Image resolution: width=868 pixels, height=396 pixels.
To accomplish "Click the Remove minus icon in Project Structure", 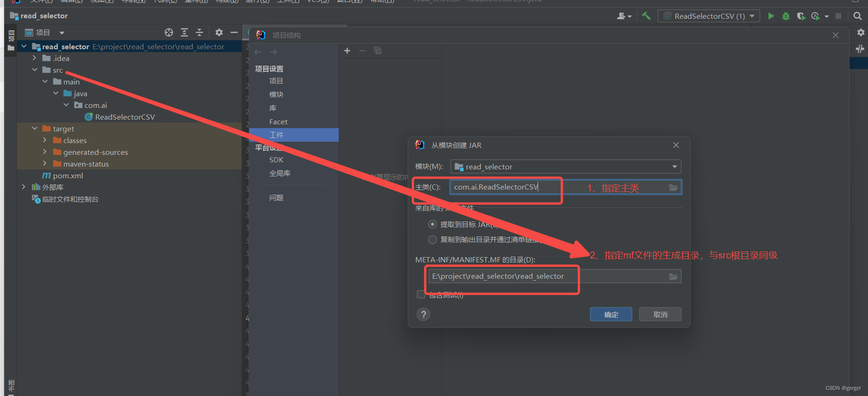I will pyautogui.click(x=362, y=51).
